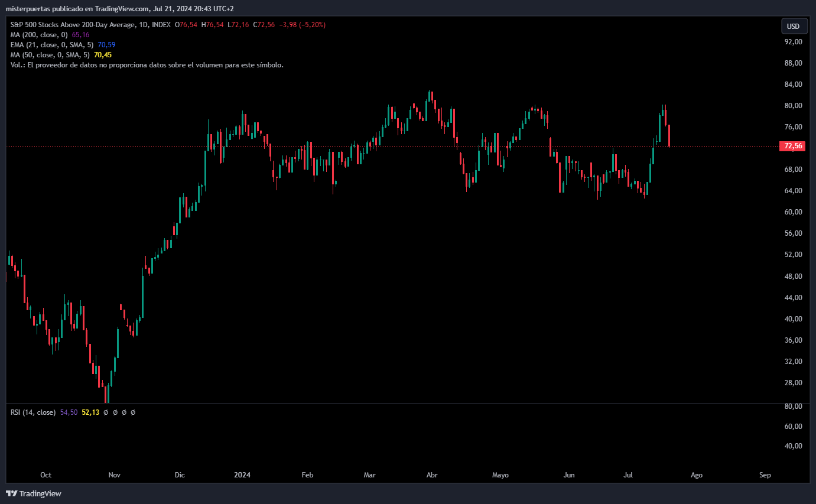Click the 84,00 price axis label
Screen dimensions: 816x504
click(793, 84)
